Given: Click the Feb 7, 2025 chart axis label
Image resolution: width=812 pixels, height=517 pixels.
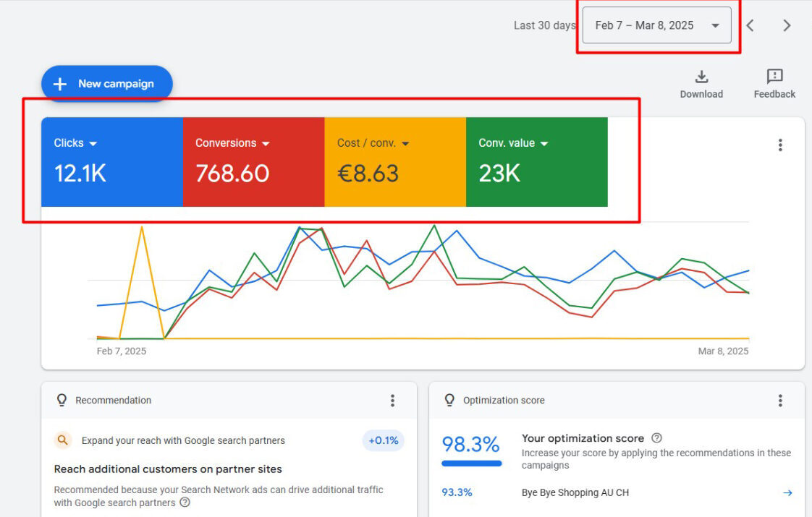Looking at the screenshot, I should pyautogui.click(x=121, y=351).
